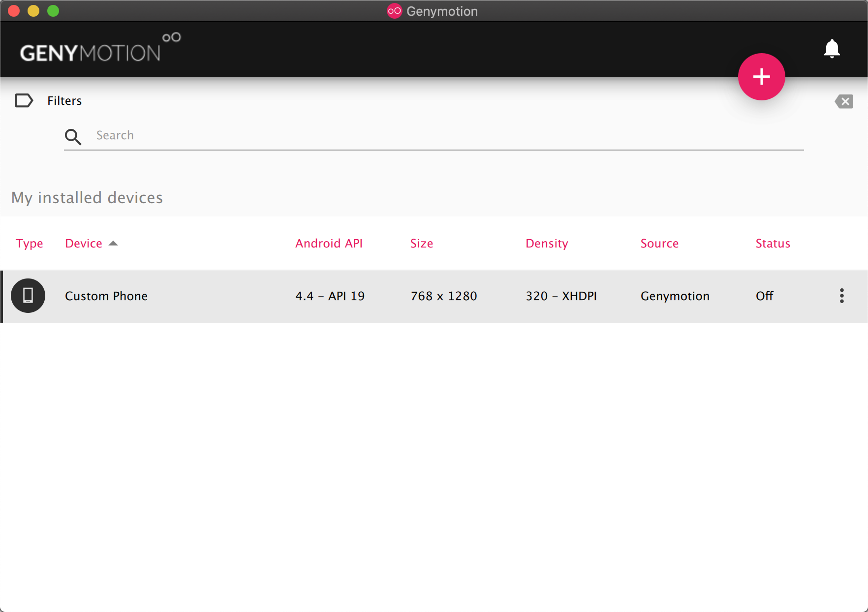The width and height of the screenshot is (868, 612).
Task: Sort by the Source column header
Action: [659, 244]
